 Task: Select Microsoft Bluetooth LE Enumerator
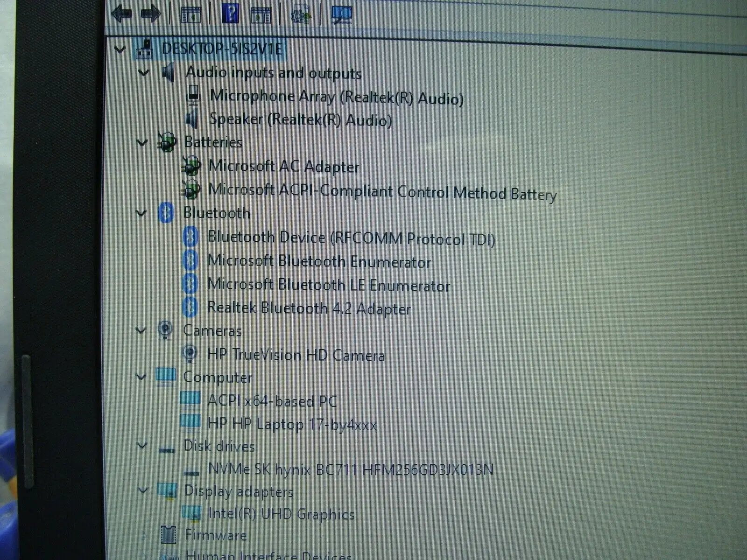pyautogui.click(x=329, y=284)
